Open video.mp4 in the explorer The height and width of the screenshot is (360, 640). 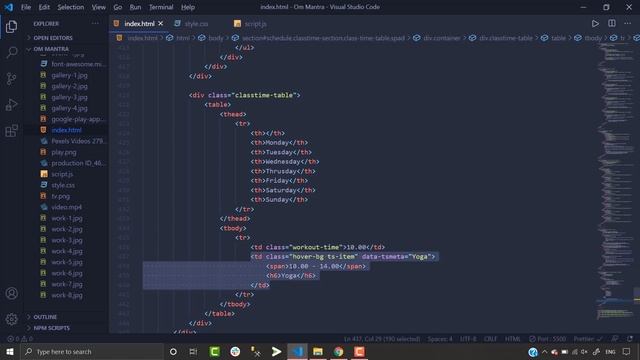[67, 207]
